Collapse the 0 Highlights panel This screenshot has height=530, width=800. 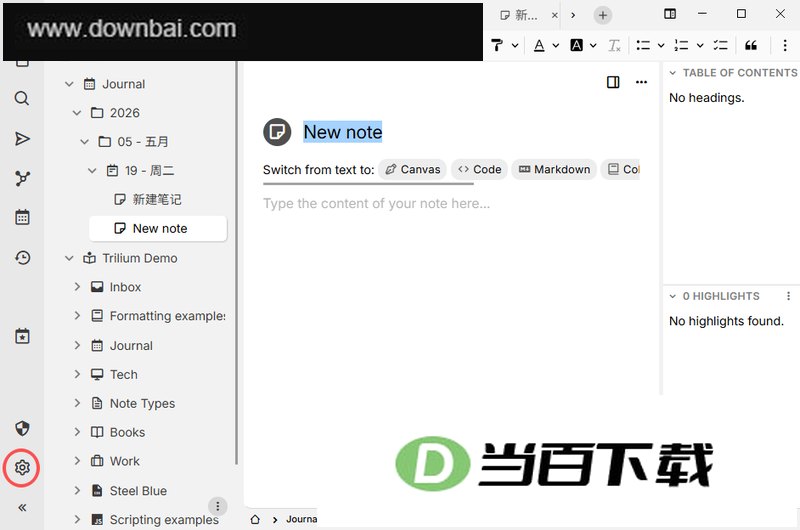672,296
